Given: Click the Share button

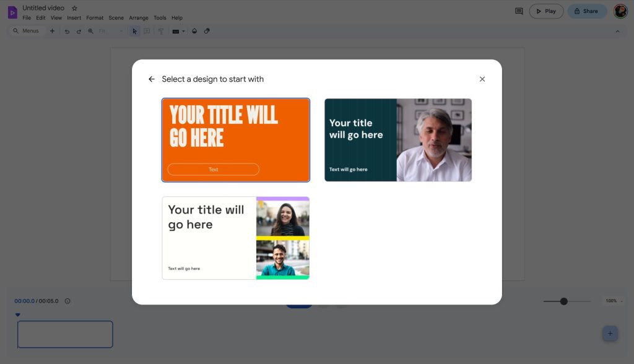Looking at the screenshot, I should pos(586,11).
